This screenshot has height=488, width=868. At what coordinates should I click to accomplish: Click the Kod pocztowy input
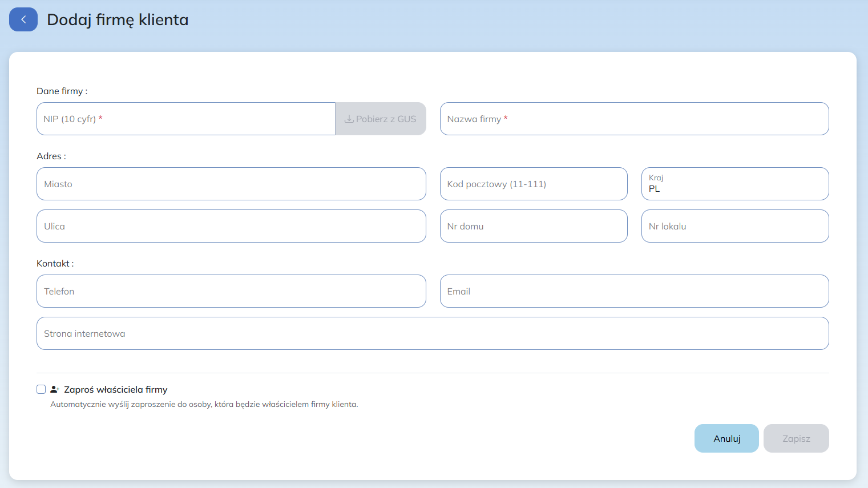533,184
